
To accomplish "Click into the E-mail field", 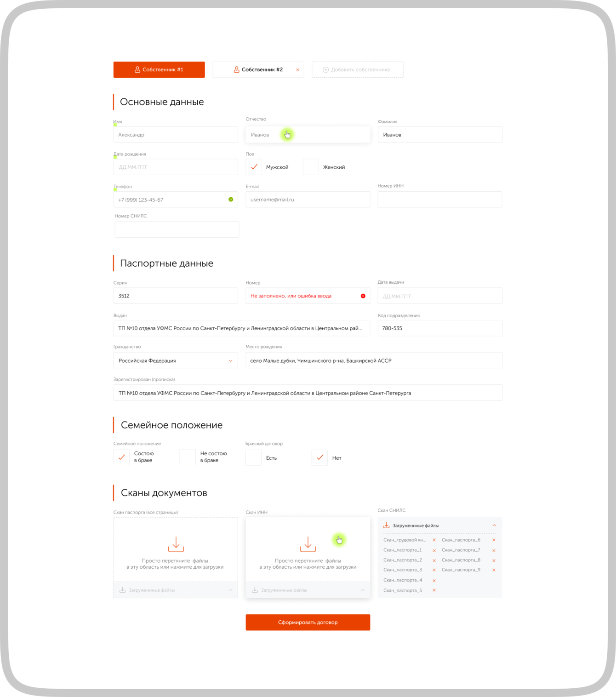I will click(x=308, y=200).
